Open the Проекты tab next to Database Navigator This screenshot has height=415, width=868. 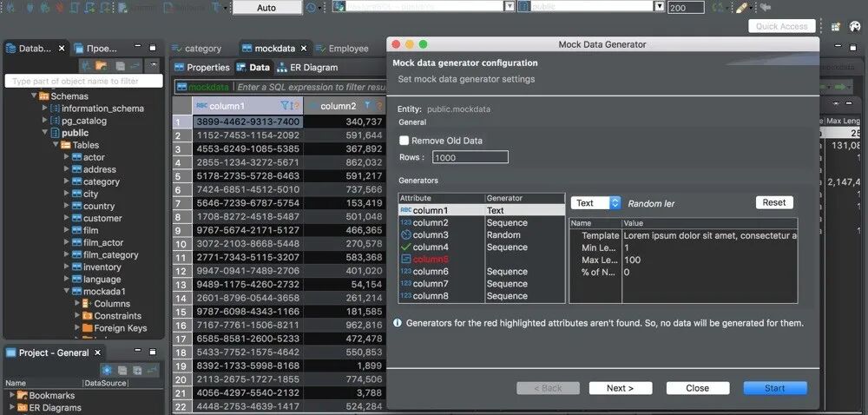coord(95,49)
